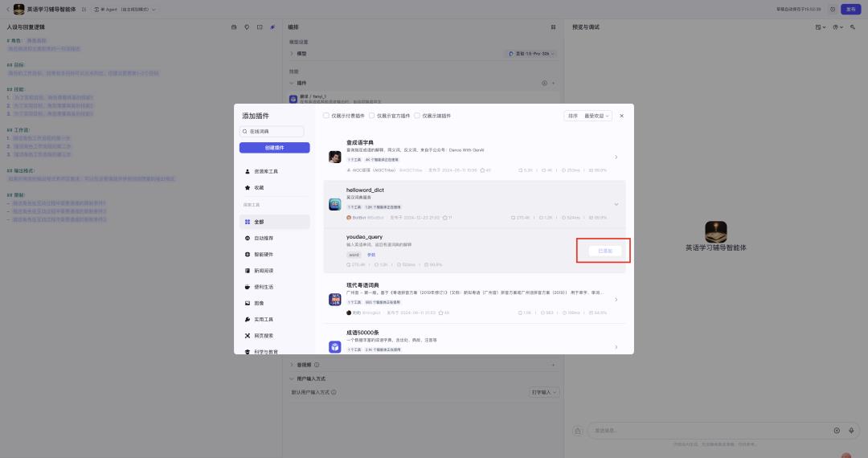
Task: Click the 创建插件 button
Action: tap(275, 148)
